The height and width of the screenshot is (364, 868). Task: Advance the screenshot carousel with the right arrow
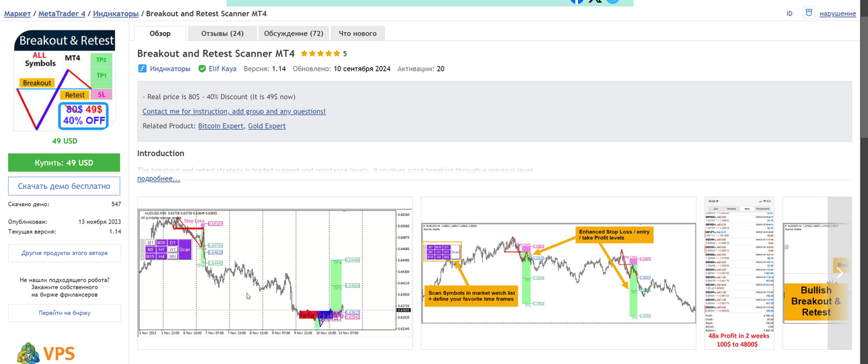pyautogui.click(x=840, y=273)
